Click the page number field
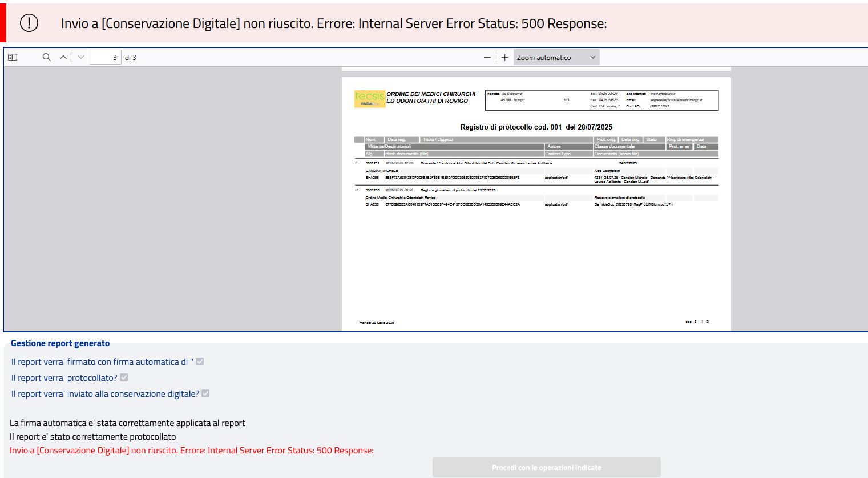 click(106, 57)
